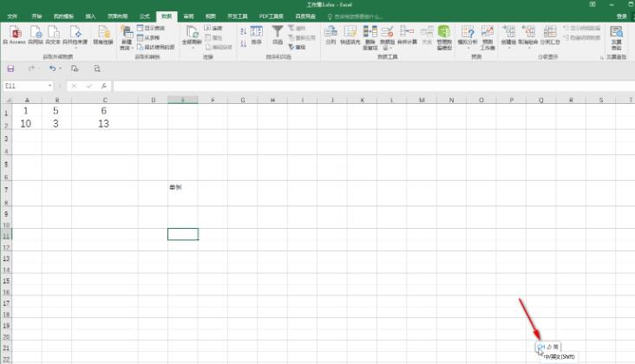Sort ascending with the A-to-Z icon
635x364 pixels.
pyautogui.click(x=244, y=31)
